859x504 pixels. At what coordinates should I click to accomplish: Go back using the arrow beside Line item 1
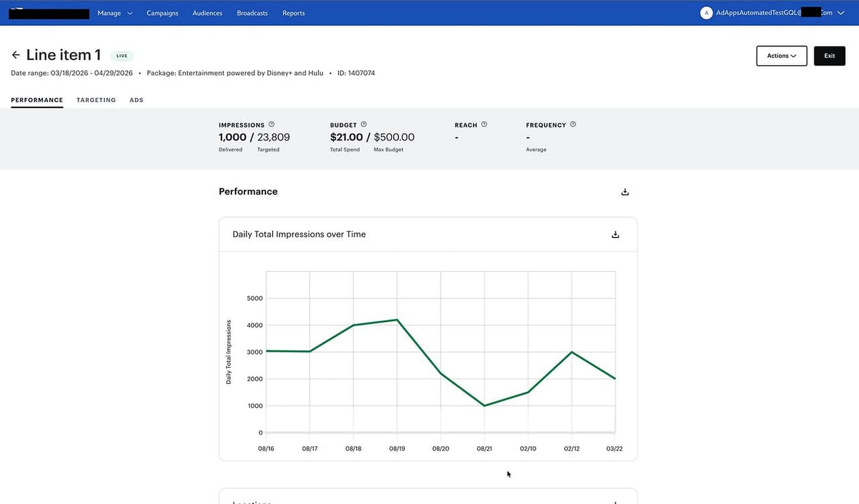tap(16, 54)
